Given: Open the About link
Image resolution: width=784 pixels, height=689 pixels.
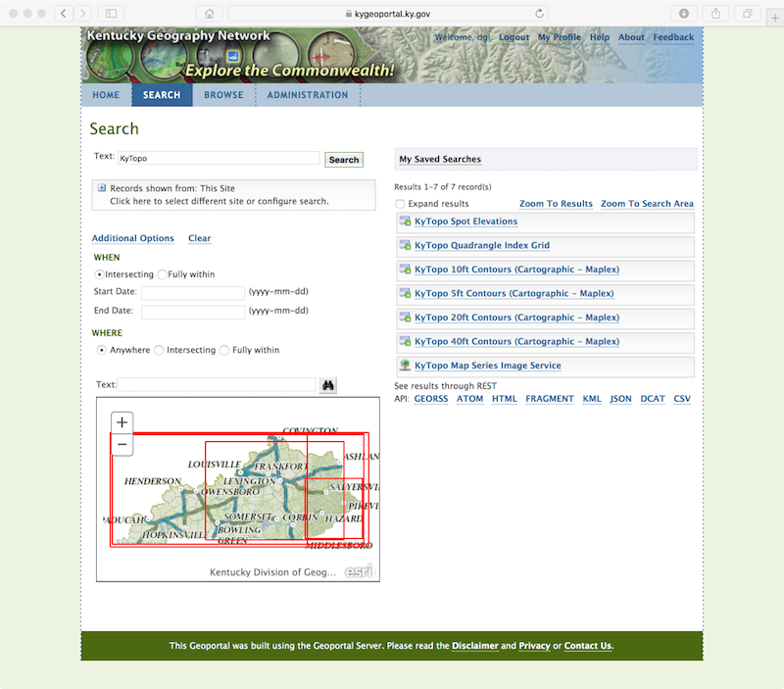Looking at the screenshot, I should point(631,37).
